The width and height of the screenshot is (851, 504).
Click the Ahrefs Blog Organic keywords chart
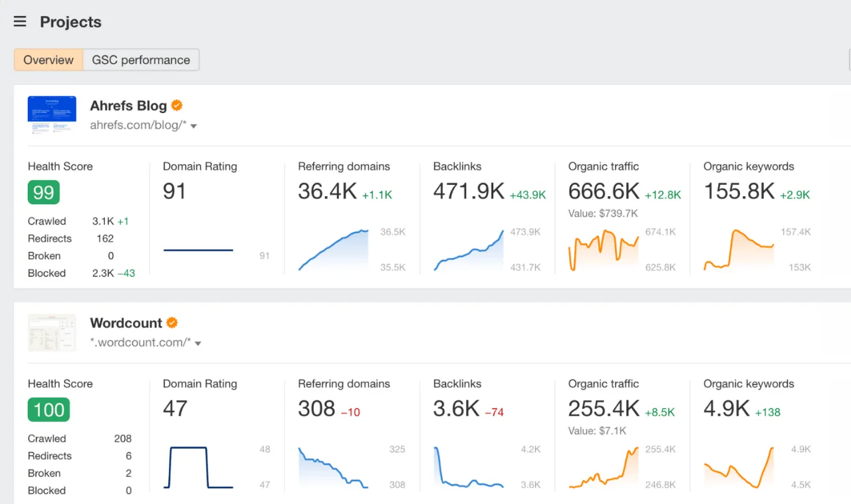tap(739, 250)
